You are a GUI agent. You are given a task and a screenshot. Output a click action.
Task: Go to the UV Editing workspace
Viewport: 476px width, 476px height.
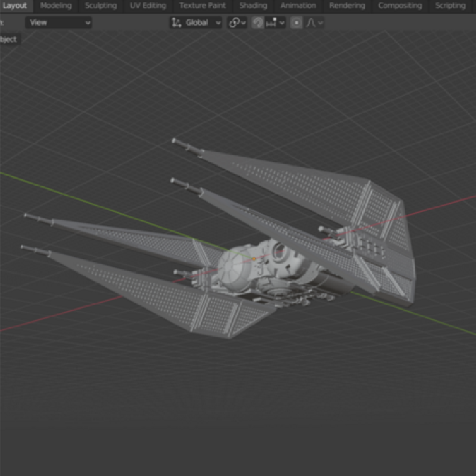[148, 5]
